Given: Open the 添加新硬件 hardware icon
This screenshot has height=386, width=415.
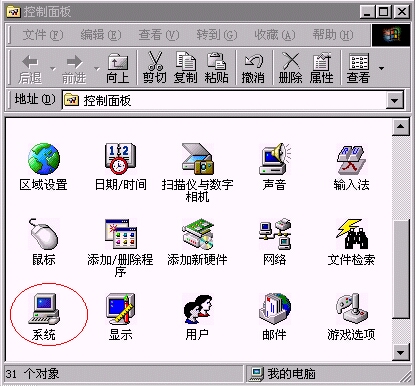Looking at the screenshot, I should point(197,234).
